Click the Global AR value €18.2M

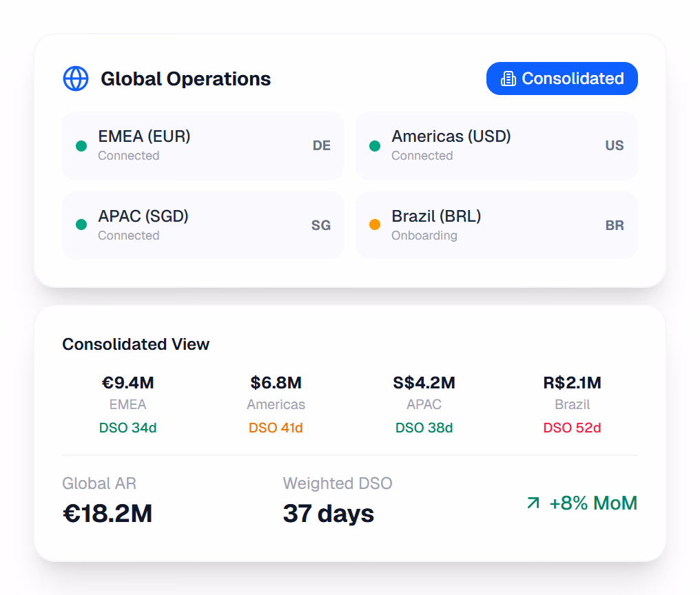(x=107, y=514)
